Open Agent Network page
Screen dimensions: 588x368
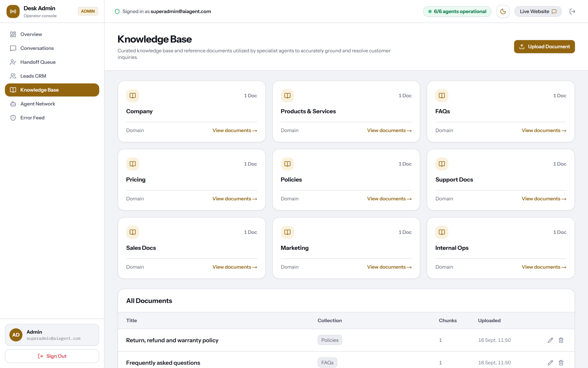coord(52,104)
